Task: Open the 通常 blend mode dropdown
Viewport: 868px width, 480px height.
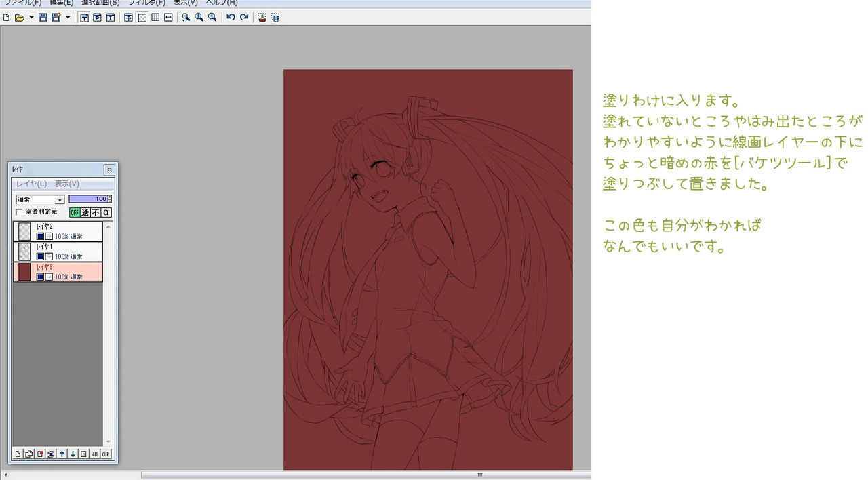Action: pos(40,199)
